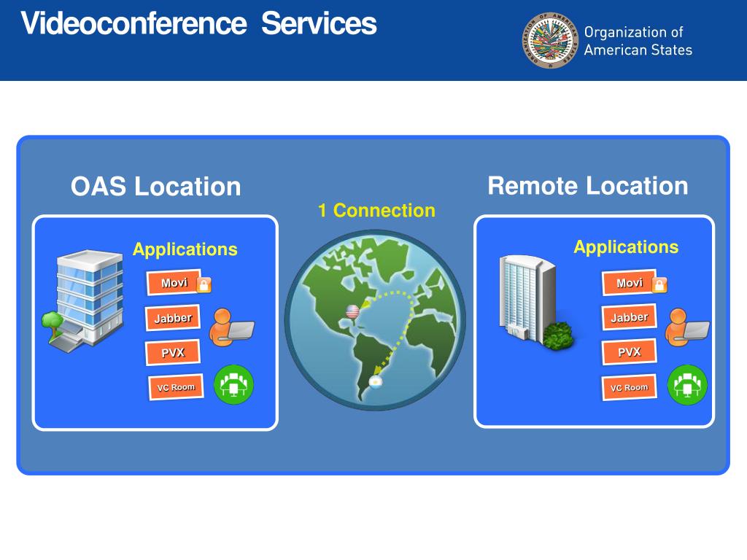The width and height of the screenshot is (747, 560).
Task: Click the 'OAS Location' heading
Action: [x=156, y=186]
